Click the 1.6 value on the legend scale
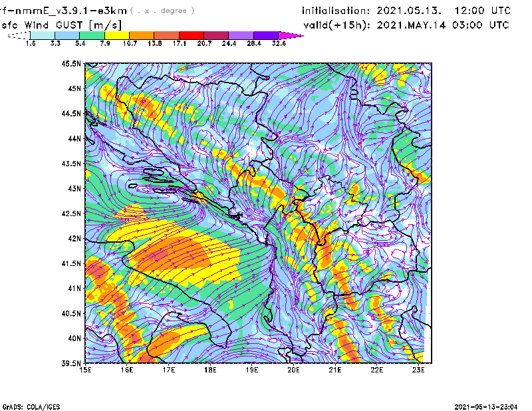This screenshot has width=532, height=411. tap(31, 43)
